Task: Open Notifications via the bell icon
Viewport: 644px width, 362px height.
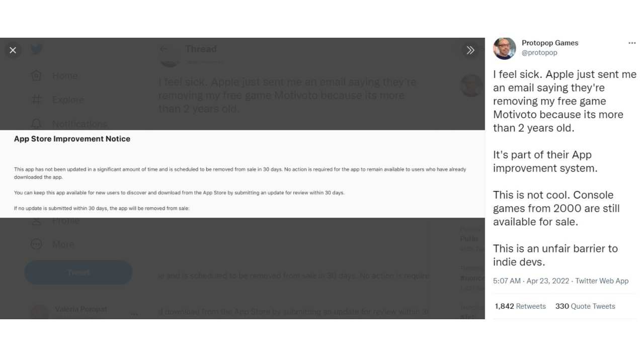Action: pos(36,124)
